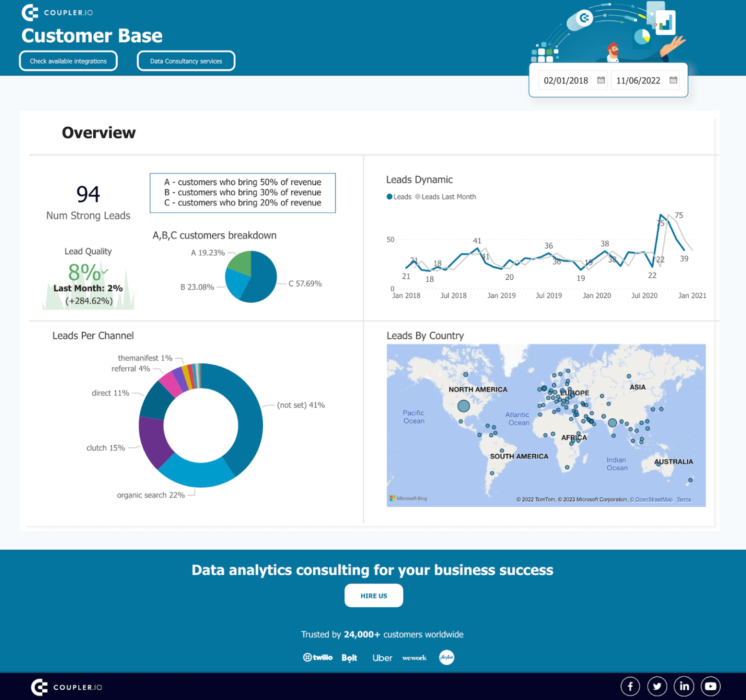Open LinkedIn via the footer social icon
746x700 pixels.
(x=684, y=686)
